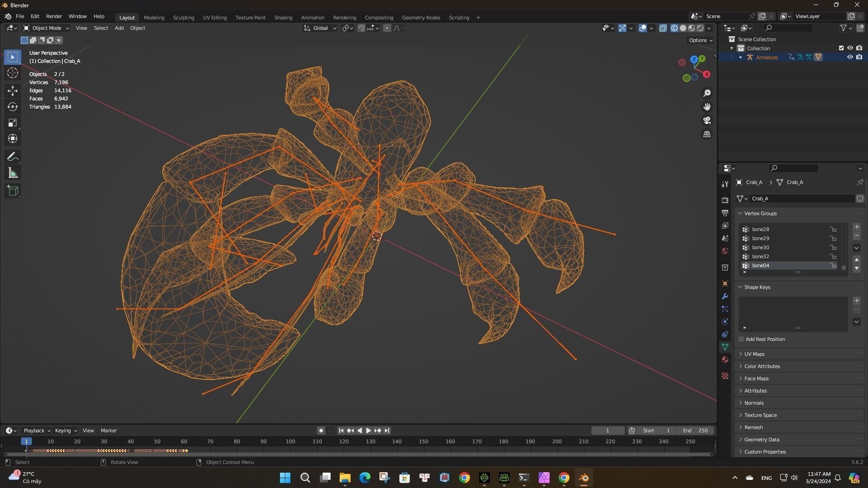Click the play animation button

369,431
